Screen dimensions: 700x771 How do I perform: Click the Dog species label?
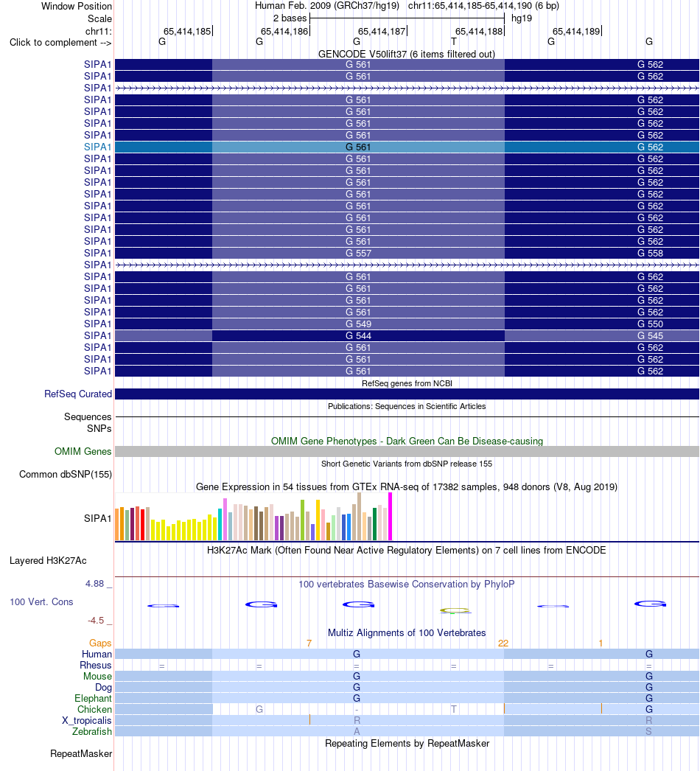[103, 688]
